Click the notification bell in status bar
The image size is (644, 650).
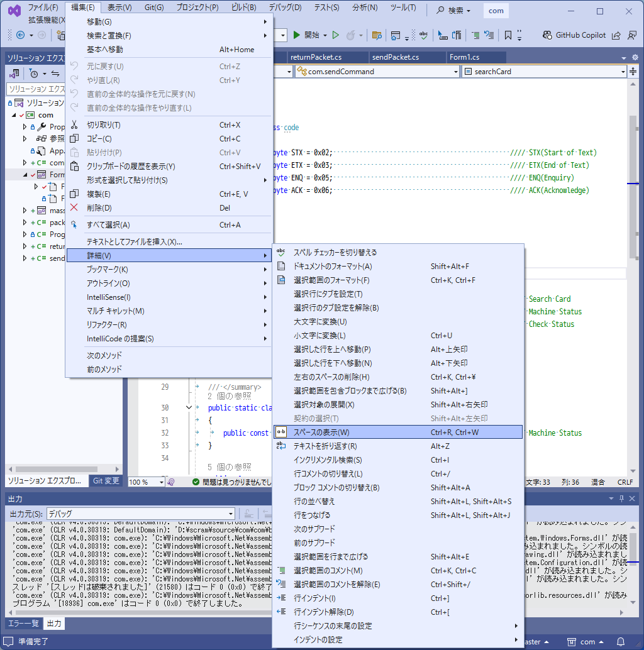click(621, 642)
